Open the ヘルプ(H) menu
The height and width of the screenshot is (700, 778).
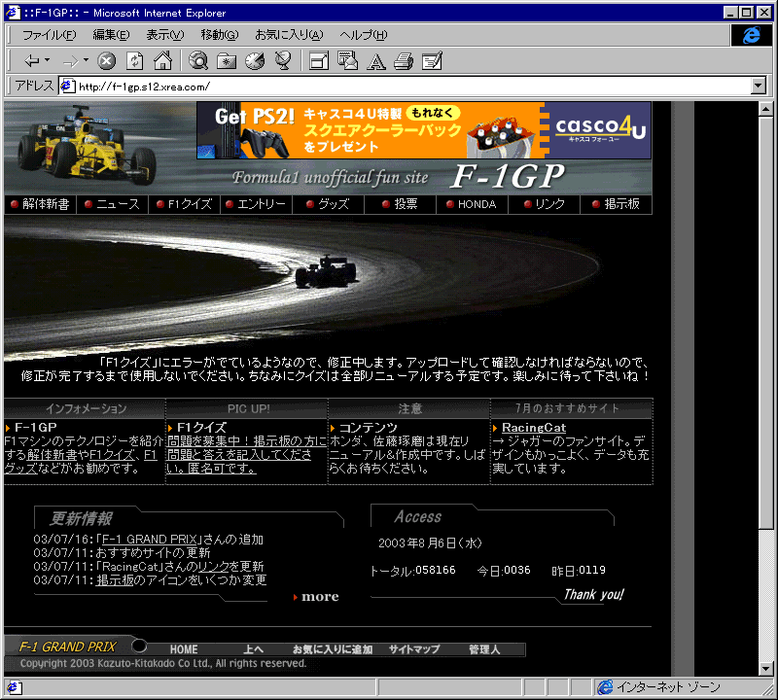(x=363, y=35)
